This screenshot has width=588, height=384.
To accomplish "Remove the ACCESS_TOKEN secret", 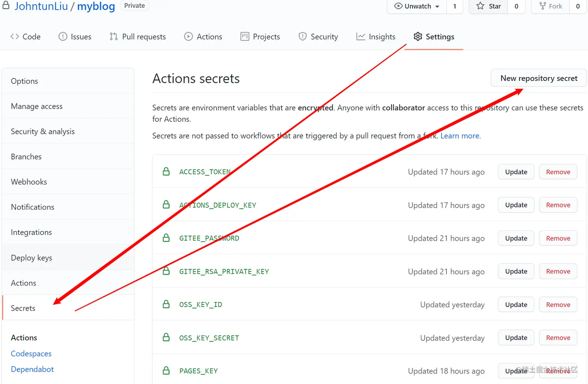I will point(558,172).
